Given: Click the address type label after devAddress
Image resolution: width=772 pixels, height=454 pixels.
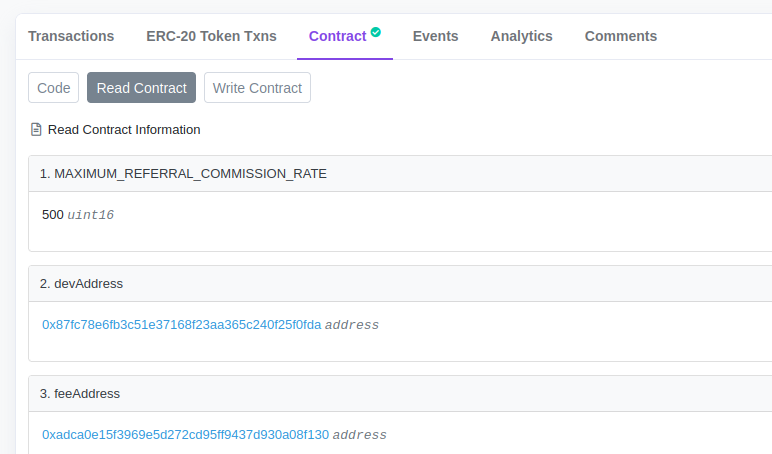Looking at the screenshot, I should point(352,325).
